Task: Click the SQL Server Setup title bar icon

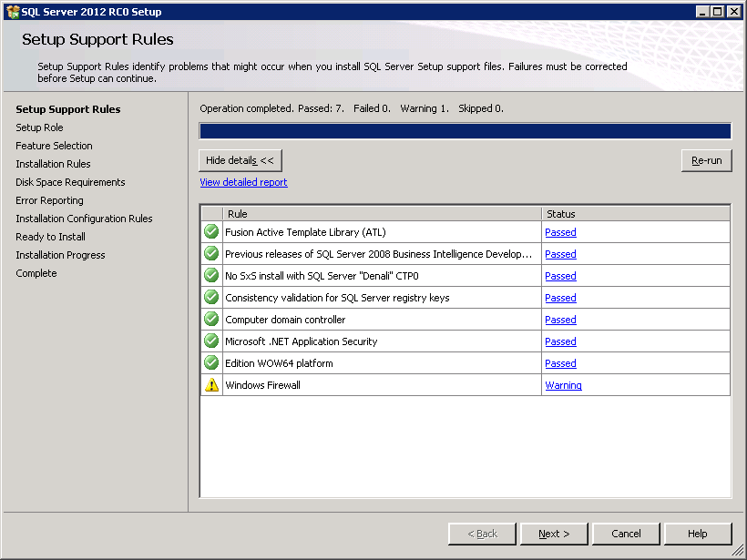Action: (12, 11)
